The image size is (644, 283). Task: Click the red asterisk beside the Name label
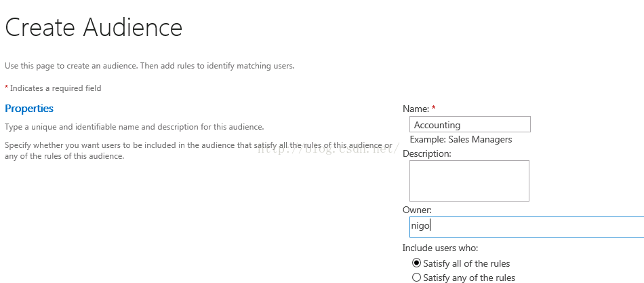point(433,108)
